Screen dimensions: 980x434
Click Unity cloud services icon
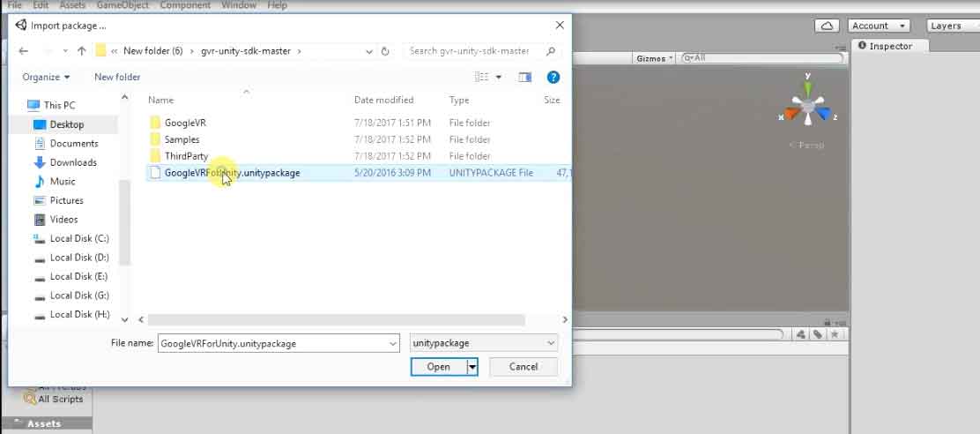[827, 26]
